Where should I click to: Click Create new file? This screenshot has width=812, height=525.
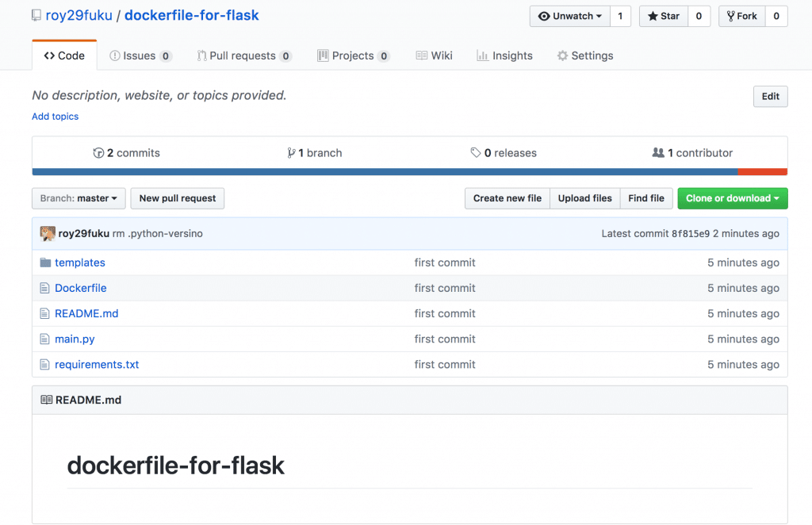[x=507, y=198]
